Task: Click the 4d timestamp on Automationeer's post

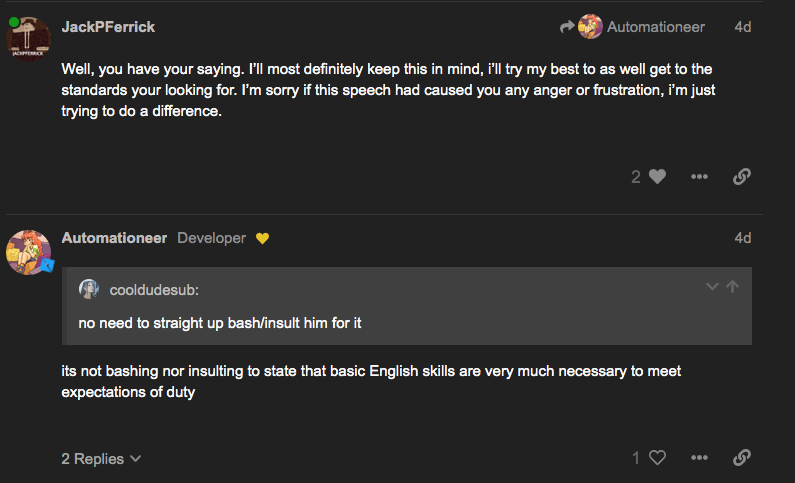Action: point(742,238)
